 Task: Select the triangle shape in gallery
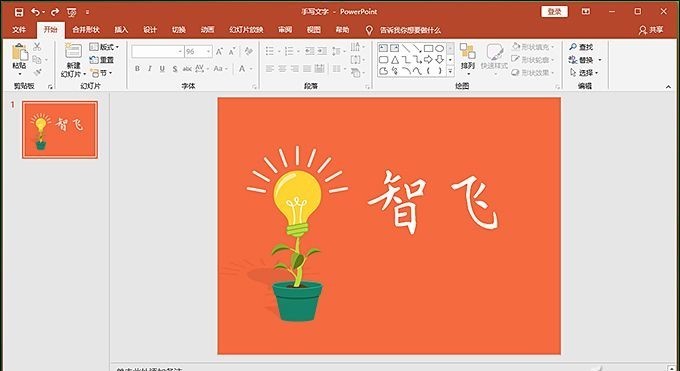395,59
